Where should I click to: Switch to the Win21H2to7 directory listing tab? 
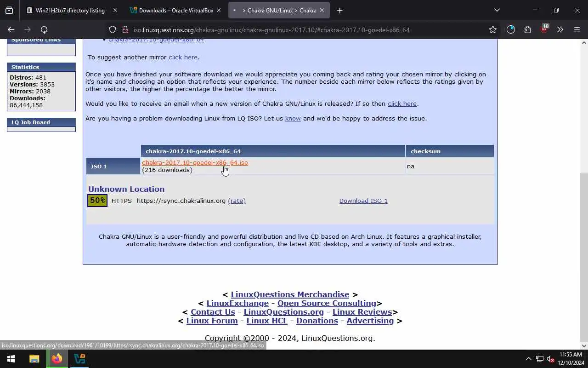click(x=70, y=10)
